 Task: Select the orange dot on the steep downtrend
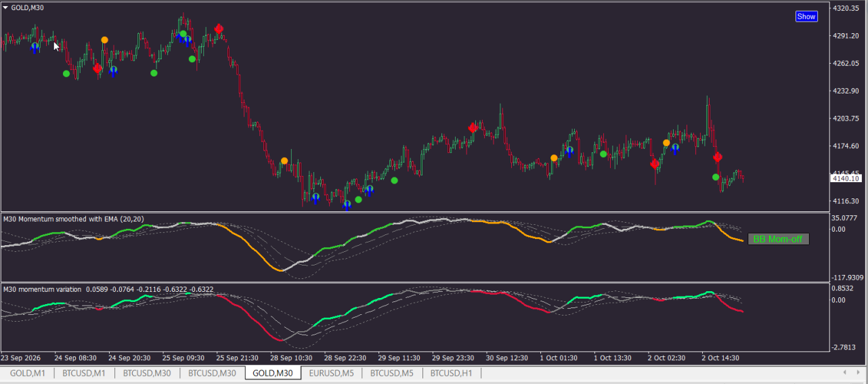pos(284,161)
